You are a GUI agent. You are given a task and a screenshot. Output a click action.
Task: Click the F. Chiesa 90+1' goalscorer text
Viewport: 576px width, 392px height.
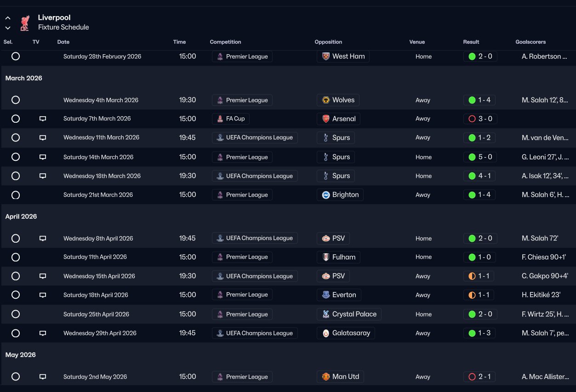(544, 257)
